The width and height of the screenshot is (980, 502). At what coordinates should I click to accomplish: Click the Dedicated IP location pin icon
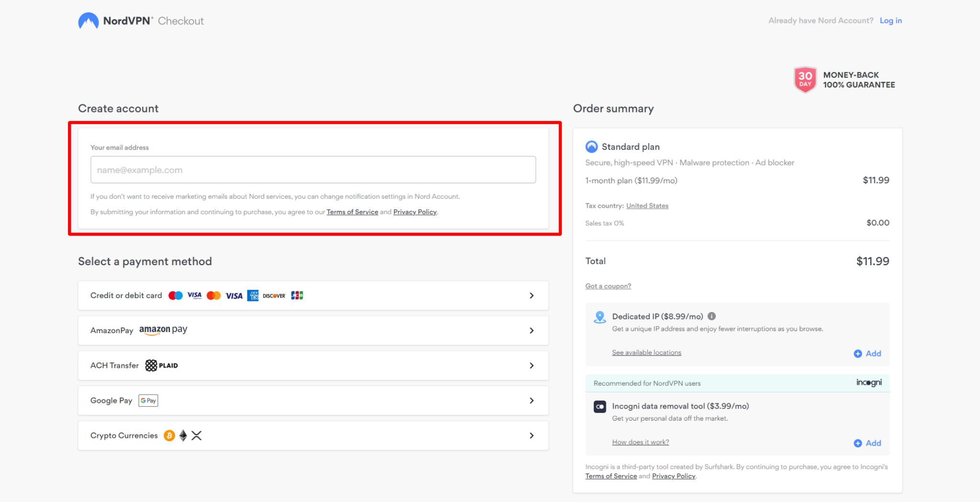(600, 317)
